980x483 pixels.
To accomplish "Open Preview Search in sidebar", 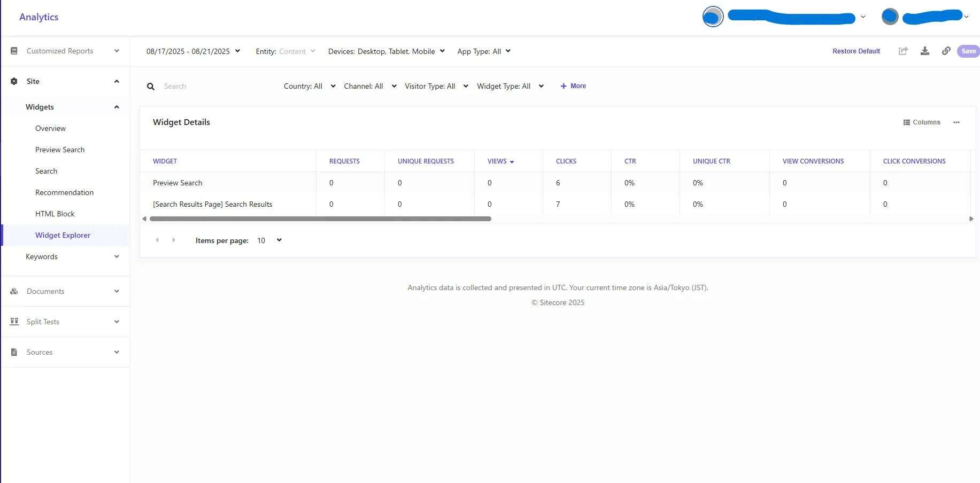I will click(x=60, y=150).
